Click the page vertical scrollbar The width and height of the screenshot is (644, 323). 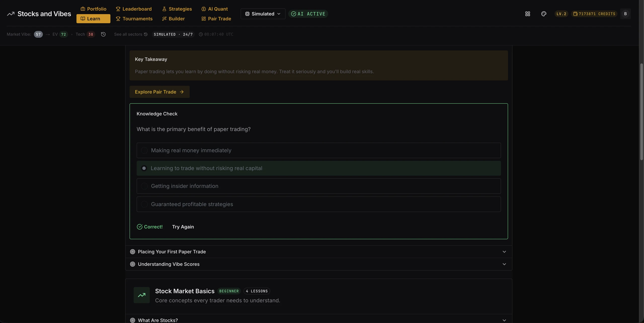(x=641, y=112)
